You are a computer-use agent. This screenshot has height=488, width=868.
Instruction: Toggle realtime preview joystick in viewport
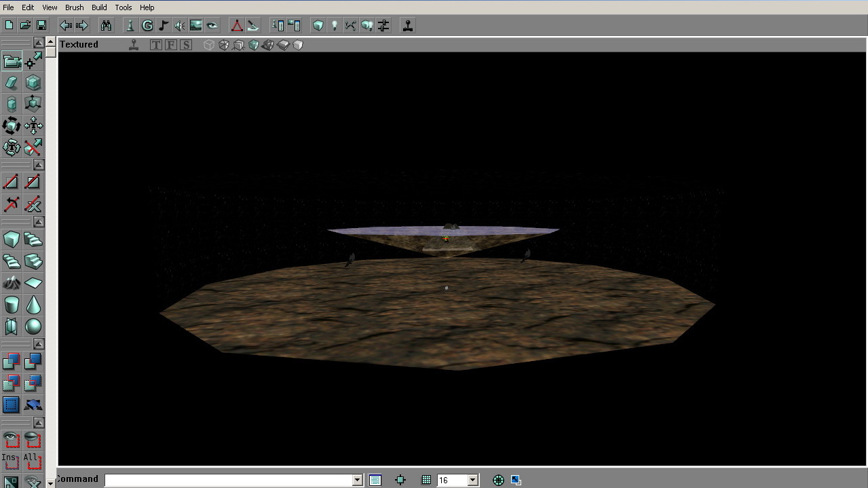134,45
